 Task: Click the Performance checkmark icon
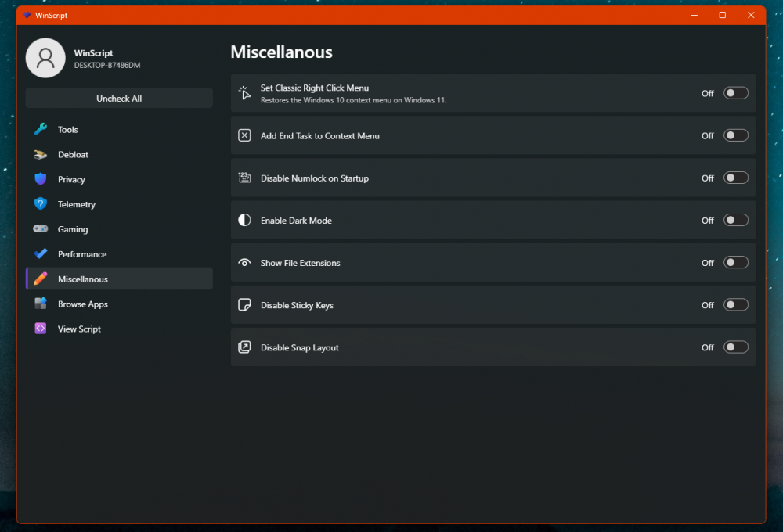pos(41,254)
